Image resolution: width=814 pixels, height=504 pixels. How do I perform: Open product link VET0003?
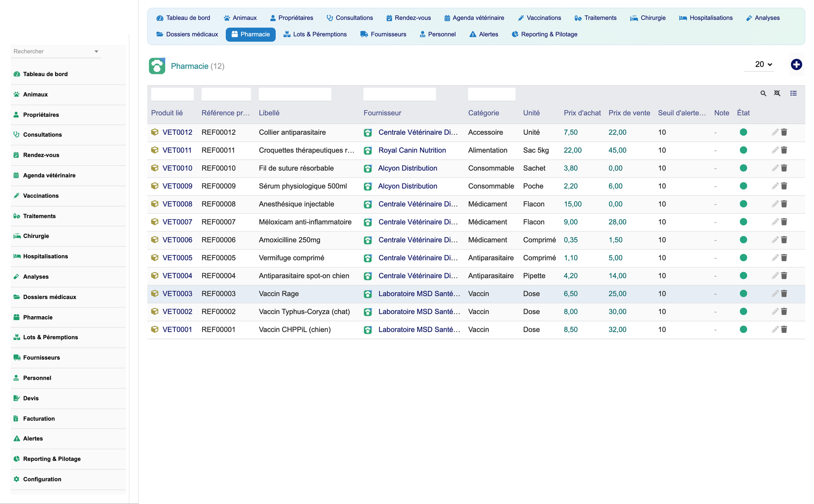point(177,294)
